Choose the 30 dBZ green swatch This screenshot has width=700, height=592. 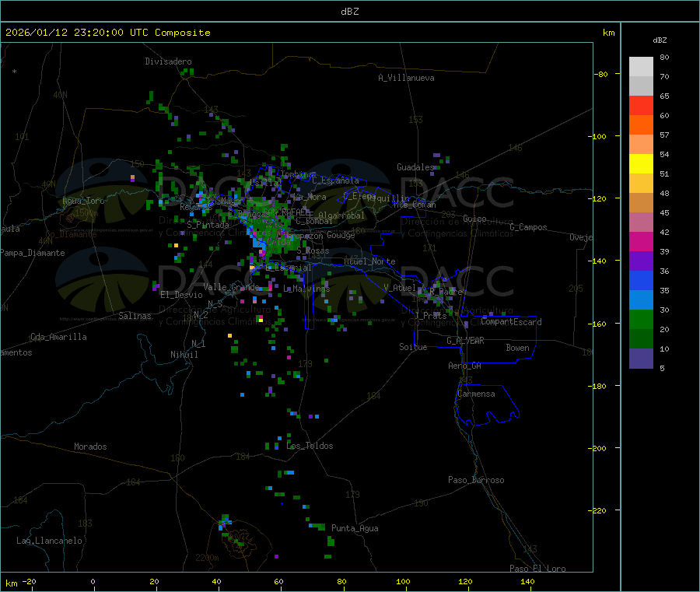(641, 319)
